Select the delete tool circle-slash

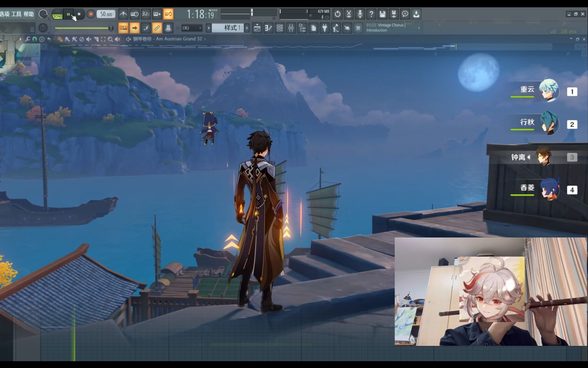pyautogui.click(x=82, y=39)
